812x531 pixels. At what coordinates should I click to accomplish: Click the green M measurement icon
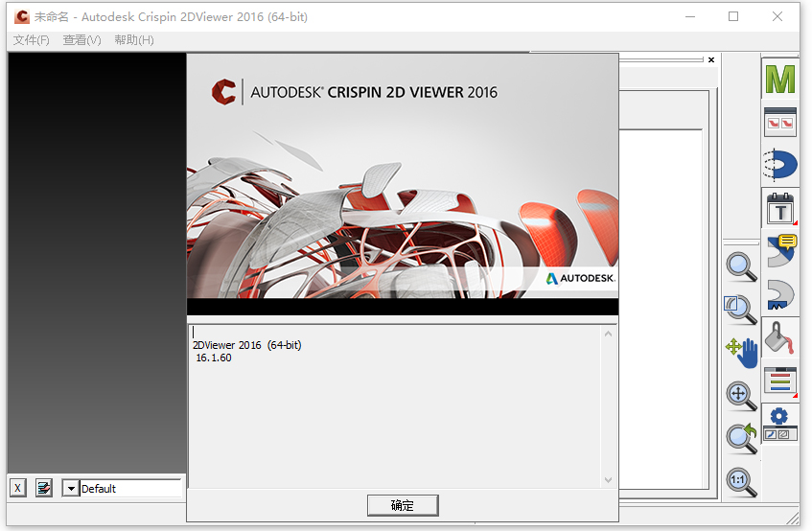pyautogui.click(x=780, y=80)
